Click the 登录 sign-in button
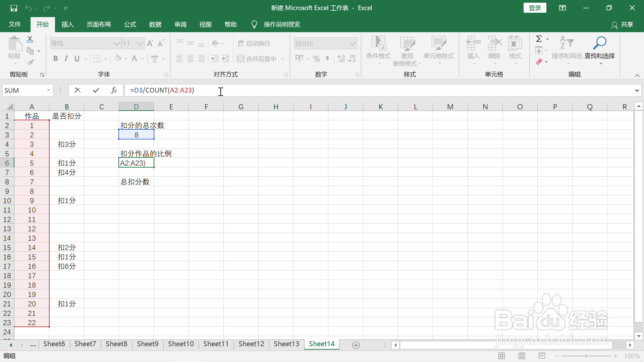The height and width of the screenshot is (362, 644). [535, 8]
